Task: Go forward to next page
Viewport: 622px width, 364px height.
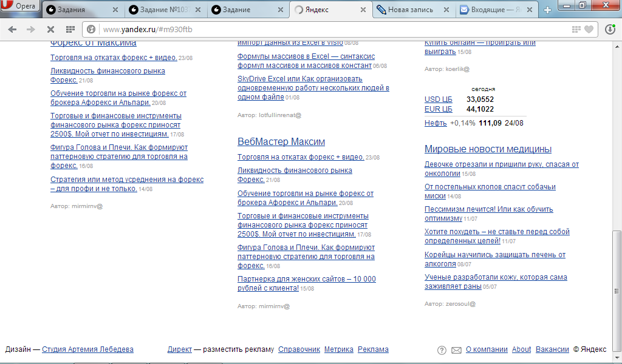Action: 31,29
